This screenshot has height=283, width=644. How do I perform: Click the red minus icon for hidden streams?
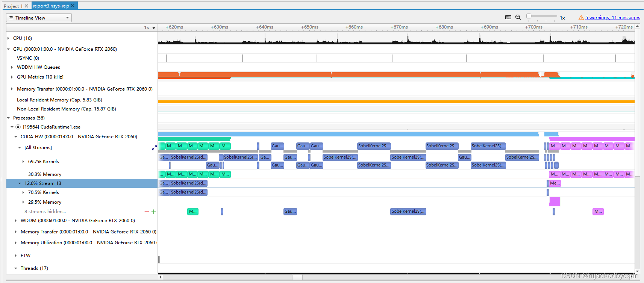pyautogui.click(x=147, y=212)
